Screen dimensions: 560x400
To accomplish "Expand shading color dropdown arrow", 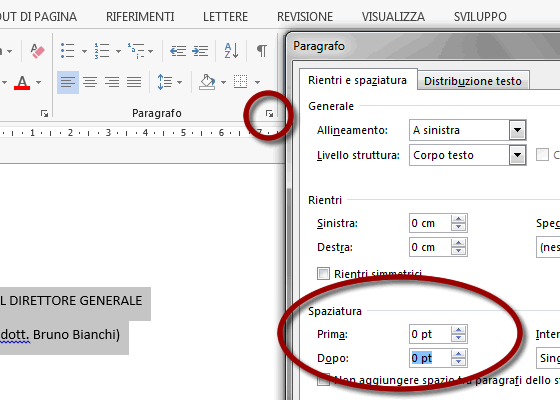I will click(224, 82).
